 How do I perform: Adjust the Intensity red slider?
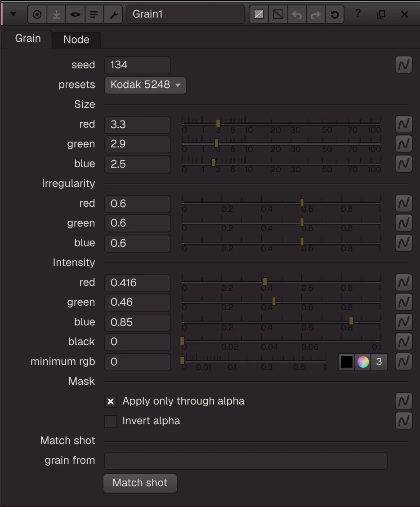pyautogui.click(x=281, y=282)
